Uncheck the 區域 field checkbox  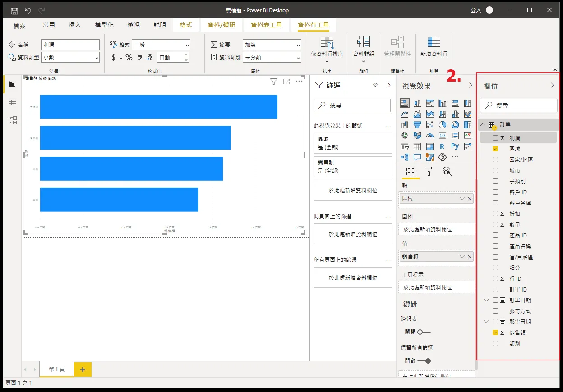[495, 149]
